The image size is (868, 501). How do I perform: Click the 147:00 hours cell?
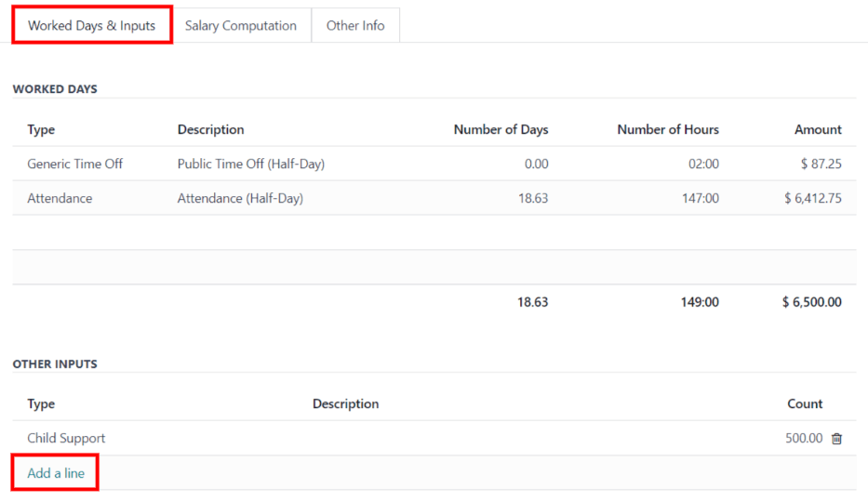click(x=701, y=198)
